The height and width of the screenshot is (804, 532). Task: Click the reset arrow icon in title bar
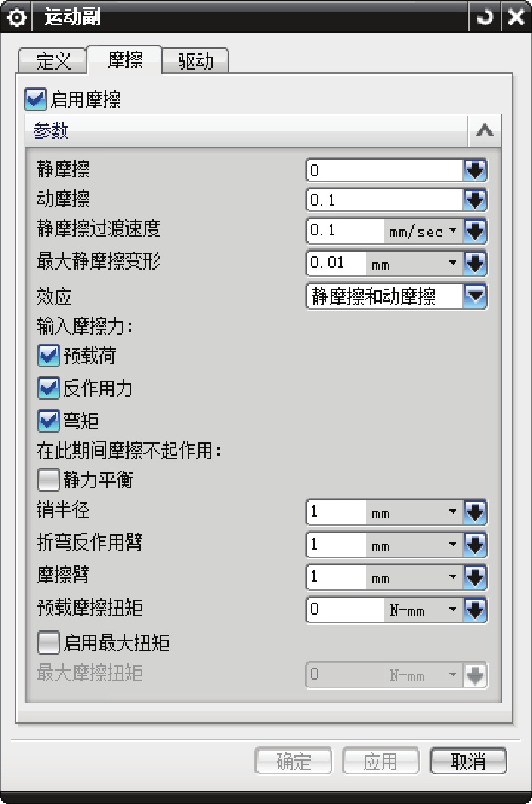(x=483, y=17)
